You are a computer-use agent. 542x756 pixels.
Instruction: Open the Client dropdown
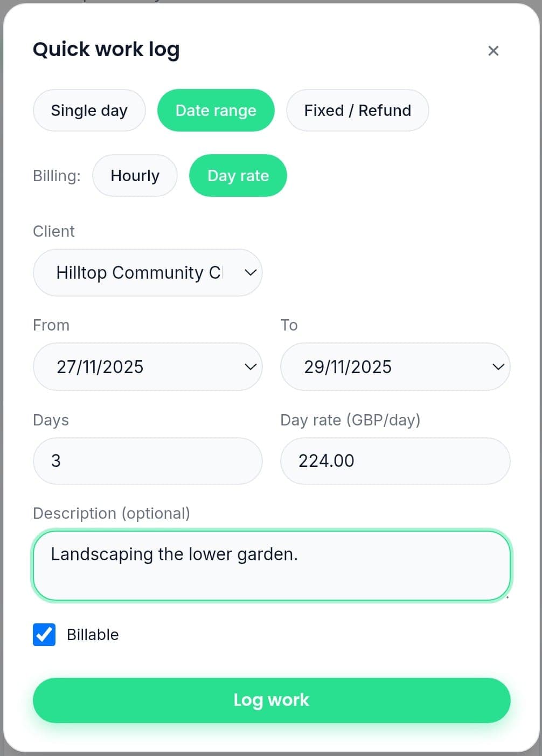pos(148,272)
